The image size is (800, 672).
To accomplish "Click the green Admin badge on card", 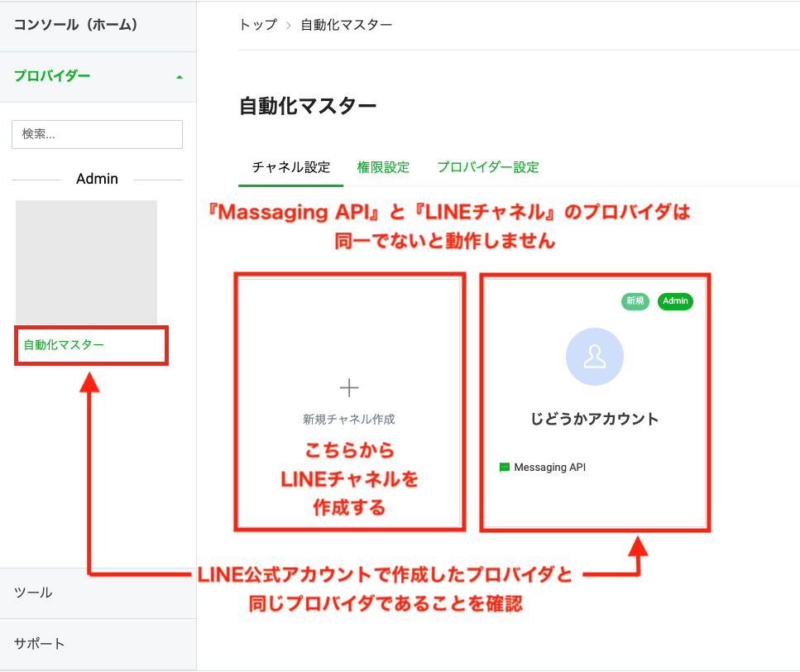I will pyautogui.click(x=675, y=301).
